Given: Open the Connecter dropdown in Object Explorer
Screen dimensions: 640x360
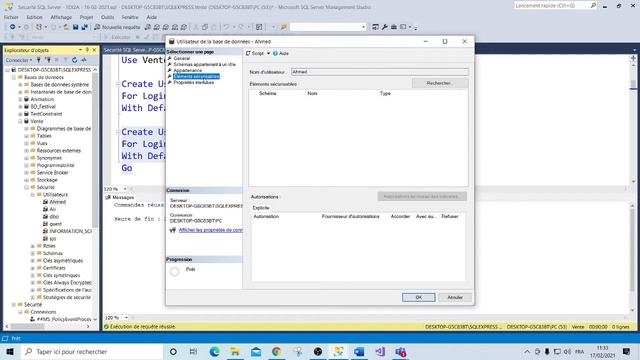Looking at the screenshot, I should pyautogui.click(x=19, y=60).
